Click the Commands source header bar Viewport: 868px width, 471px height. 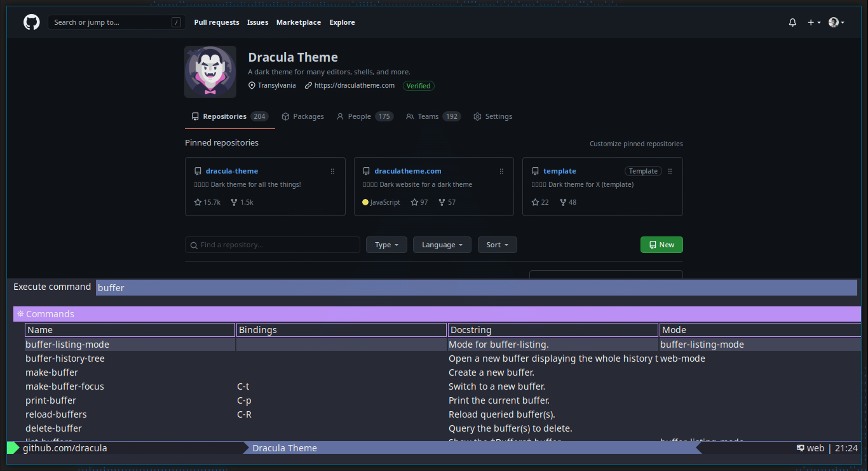437,314
